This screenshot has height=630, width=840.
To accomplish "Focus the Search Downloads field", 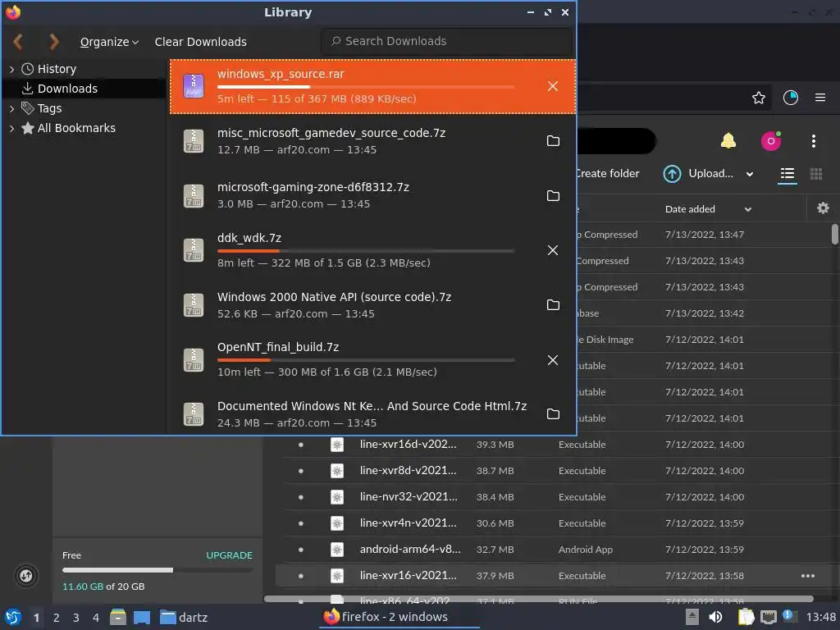I will pyautogui.click(x=447, y=41).
